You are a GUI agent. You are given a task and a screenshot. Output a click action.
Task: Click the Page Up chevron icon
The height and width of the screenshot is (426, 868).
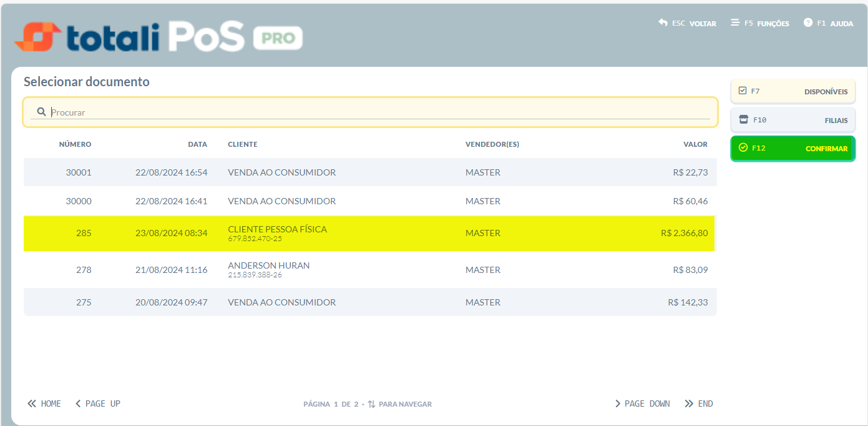[x=78, y=404]
